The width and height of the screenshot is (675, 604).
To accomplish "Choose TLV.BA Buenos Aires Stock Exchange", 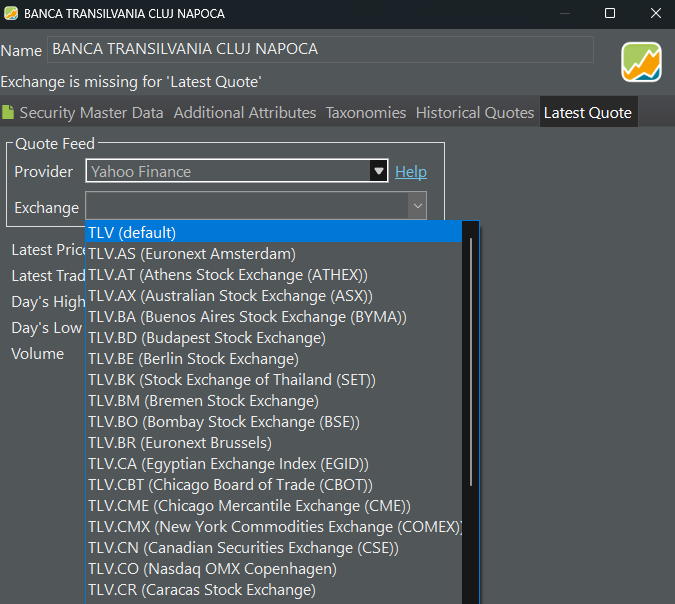I will pyautogui.click(x=273, y=317).
